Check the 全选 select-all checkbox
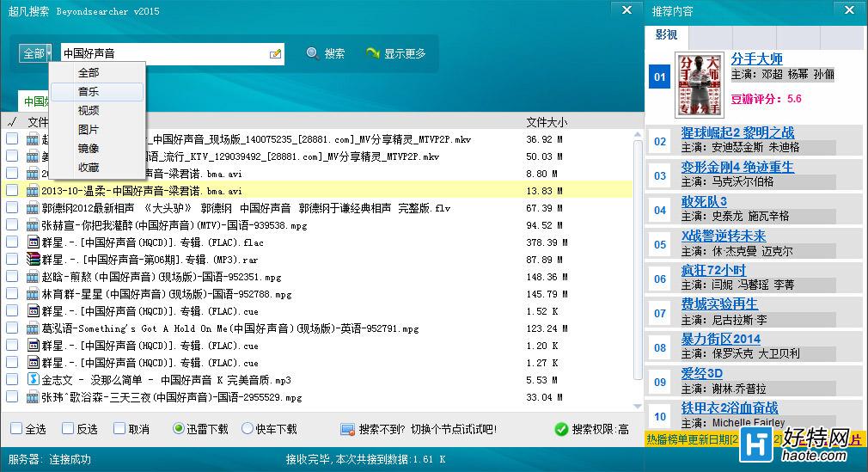This screenshot has height=472, width=868. (16, 428)
